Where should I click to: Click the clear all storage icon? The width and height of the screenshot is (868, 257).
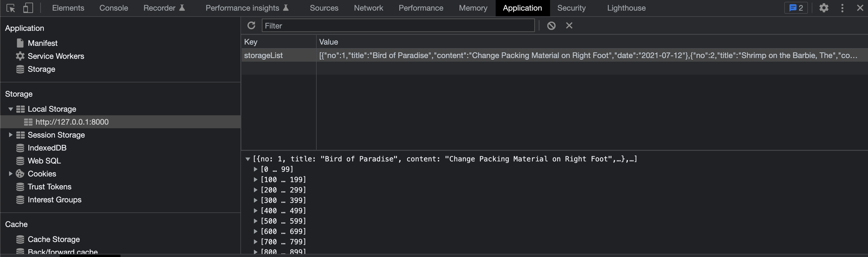coord(551,26)
